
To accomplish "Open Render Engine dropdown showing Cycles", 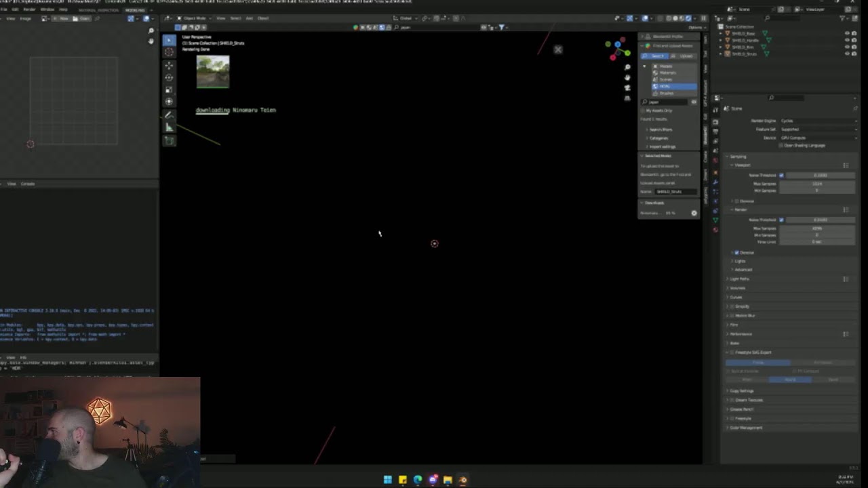I will 818,121.
